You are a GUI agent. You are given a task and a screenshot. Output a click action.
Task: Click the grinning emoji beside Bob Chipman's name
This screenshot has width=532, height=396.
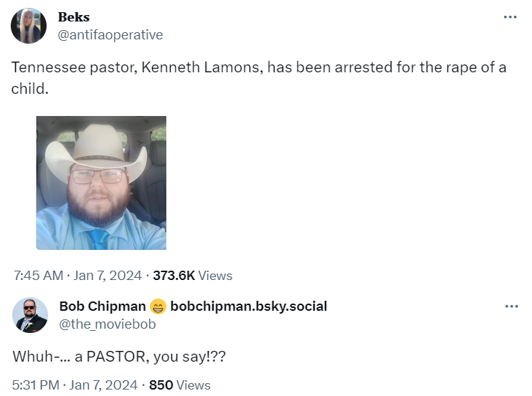pyautogui.click(x=158, y=306)
